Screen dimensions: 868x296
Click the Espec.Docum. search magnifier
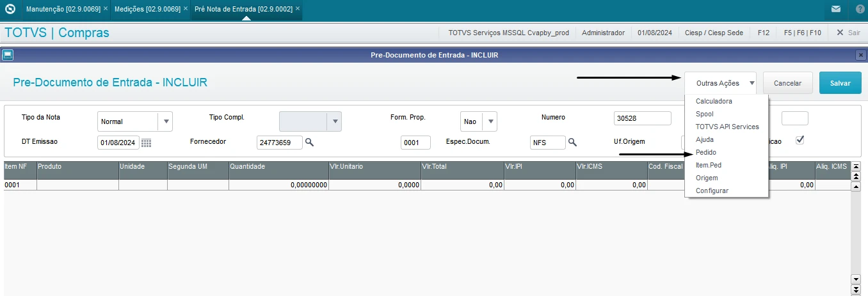pyautogui.click(x=573, y=142)
